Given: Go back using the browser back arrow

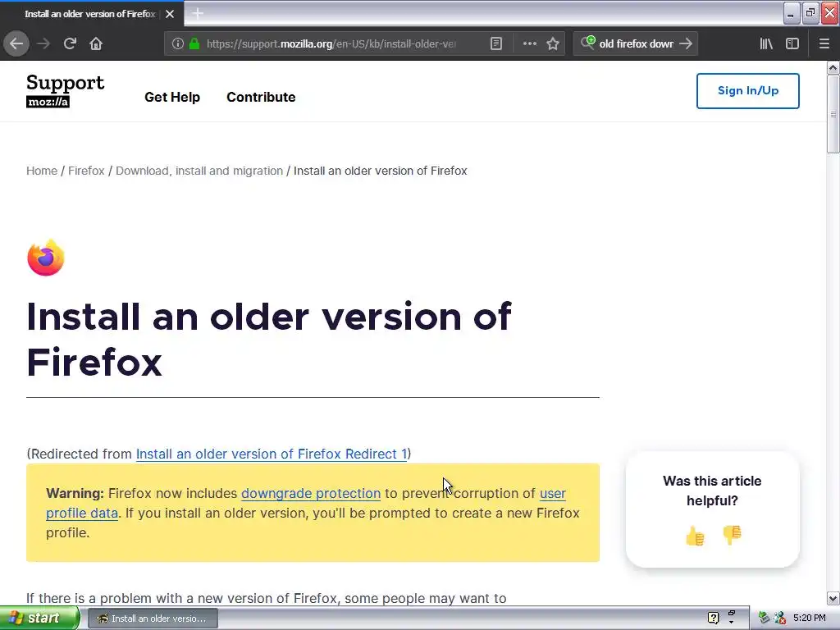Looking at the screenshot, I should pos(16,43).
